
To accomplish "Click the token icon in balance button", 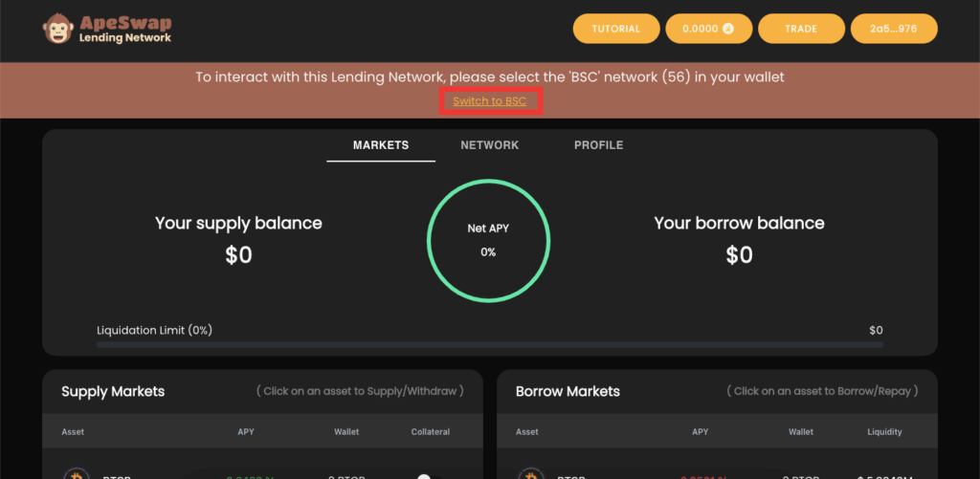I will pyautogui.click(x=727, y=29).
